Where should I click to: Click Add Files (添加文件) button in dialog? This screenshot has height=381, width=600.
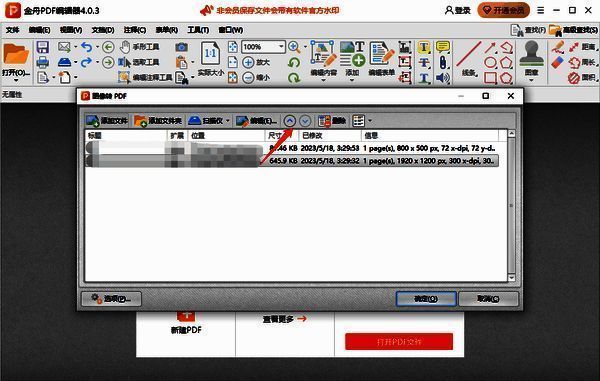[107, 121]
